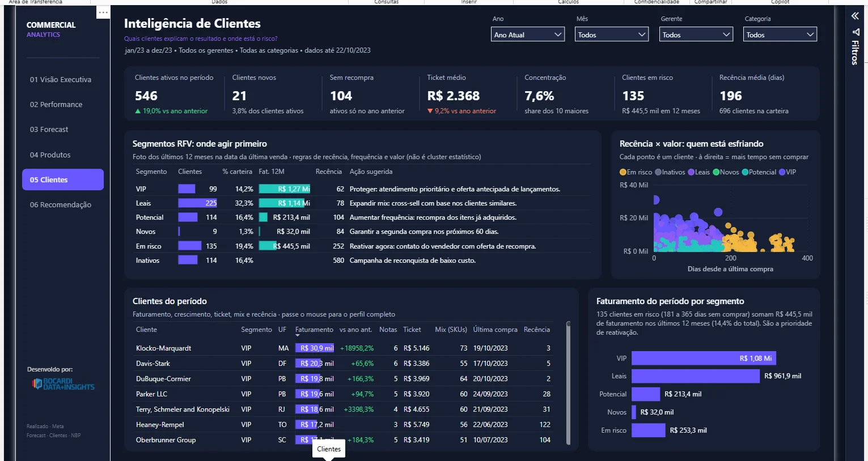The width and height of the screenshot is (868, 461).
Task: Select the Davis-Stark client row
Action: click(x=343, y=364)
